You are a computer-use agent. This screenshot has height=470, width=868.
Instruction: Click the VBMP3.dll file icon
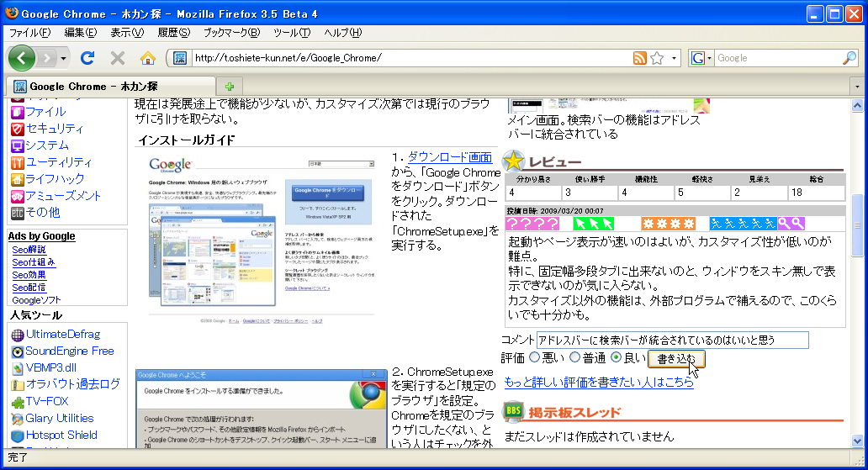click(18, 369)
